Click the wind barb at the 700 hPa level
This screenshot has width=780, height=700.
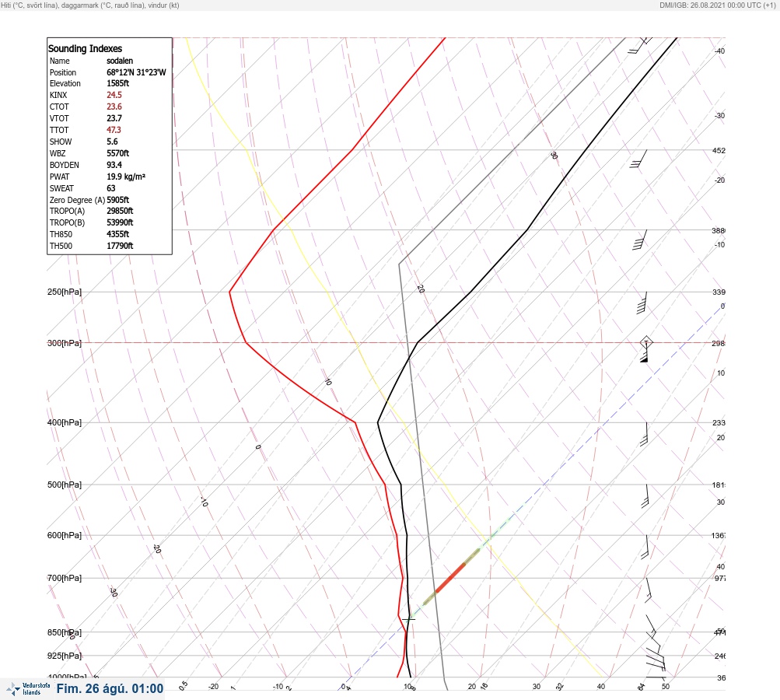(x=649, y=590)
